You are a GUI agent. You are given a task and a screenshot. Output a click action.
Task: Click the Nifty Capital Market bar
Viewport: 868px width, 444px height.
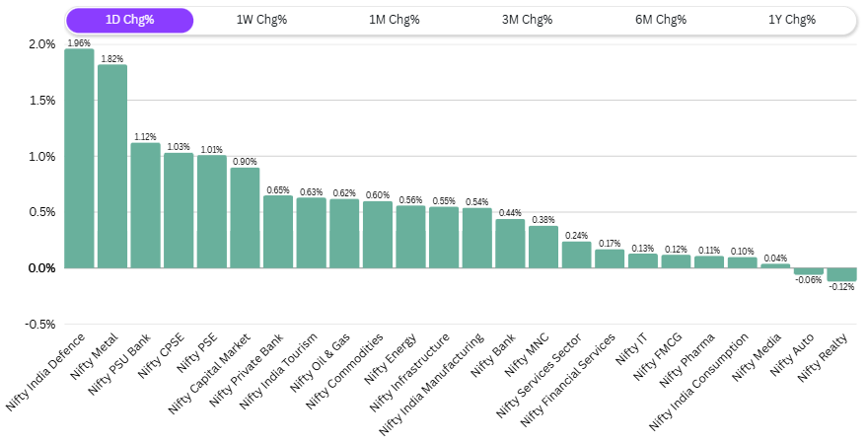(245, 217)
